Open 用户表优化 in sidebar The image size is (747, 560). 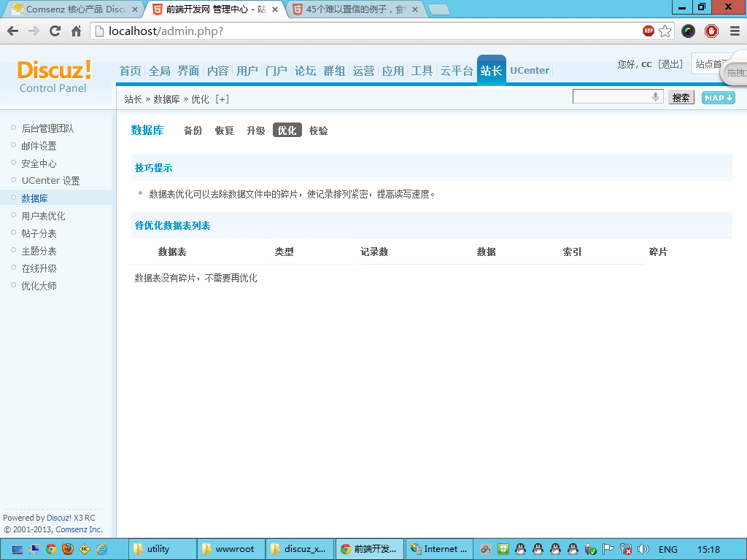tap(43, 216)
